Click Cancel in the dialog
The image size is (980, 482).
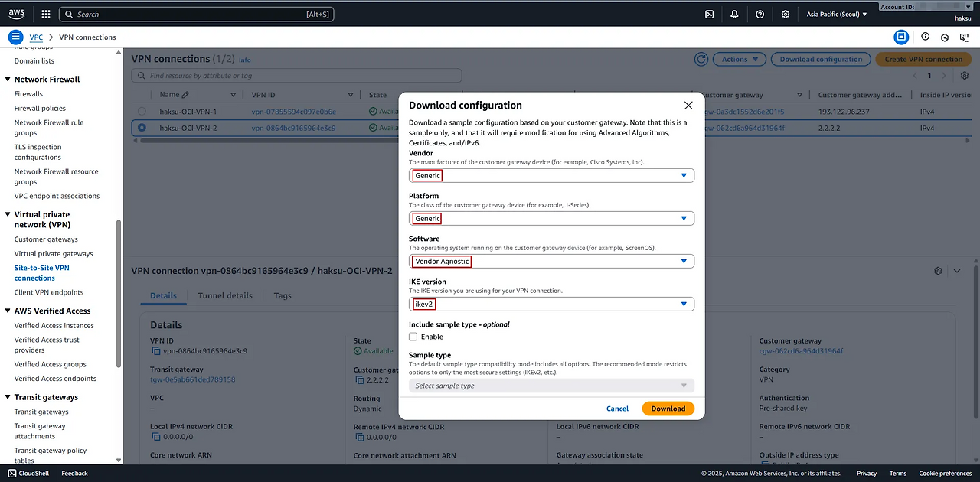coord(617,409)
